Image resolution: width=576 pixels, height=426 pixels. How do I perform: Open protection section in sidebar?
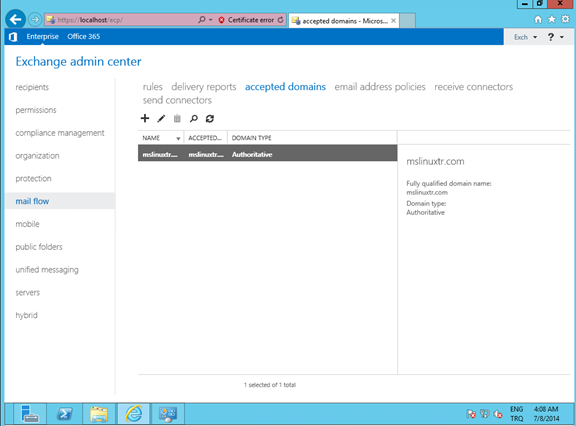(x=33, y=178)
